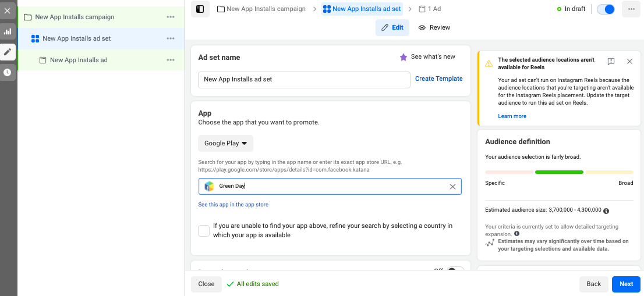Click the estimates trend graph icon
This screenshot has width=644, height=296.
pos(490,242)
